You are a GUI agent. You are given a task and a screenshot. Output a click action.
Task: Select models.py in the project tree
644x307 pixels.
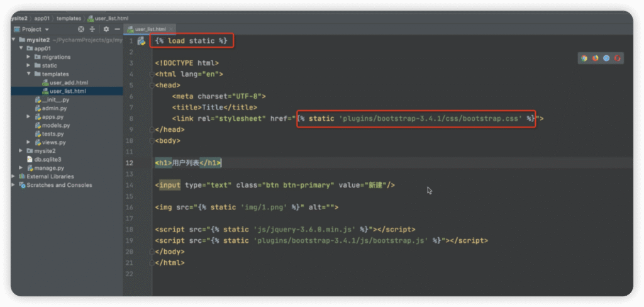coord(56,125)
